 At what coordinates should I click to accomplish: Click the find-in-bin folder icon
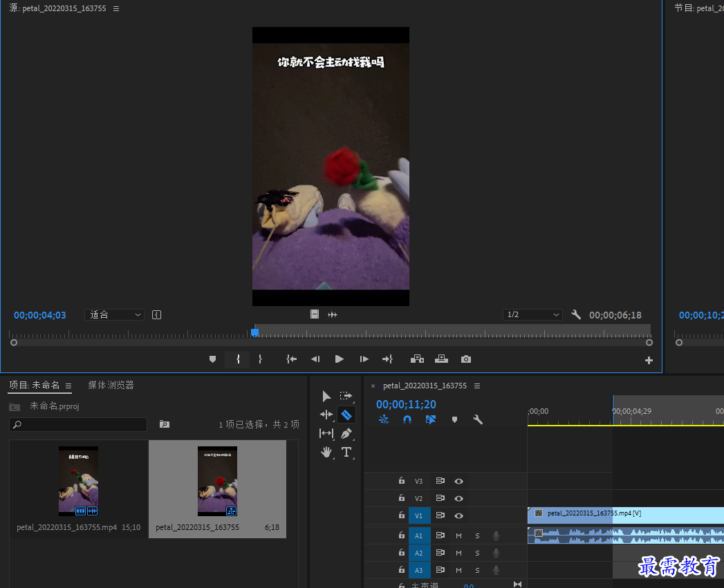tap(165, 424)
